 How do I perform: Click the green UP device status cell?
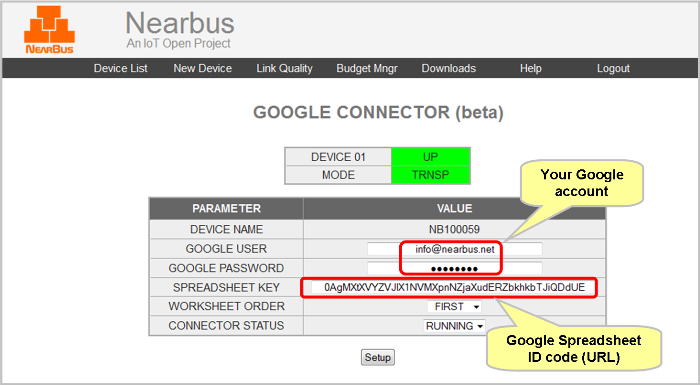coord(430,157)
